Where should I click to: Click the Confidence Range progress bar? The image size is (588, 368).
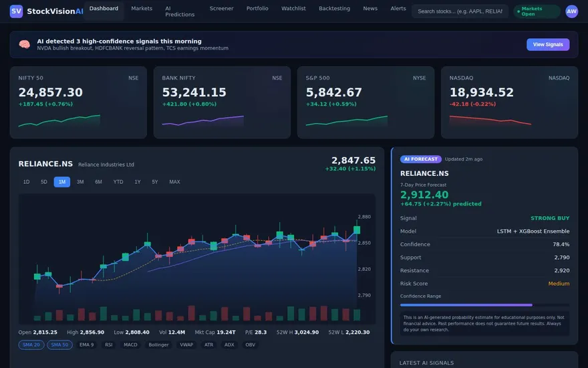pyautogui.click(x=484, y=305)
